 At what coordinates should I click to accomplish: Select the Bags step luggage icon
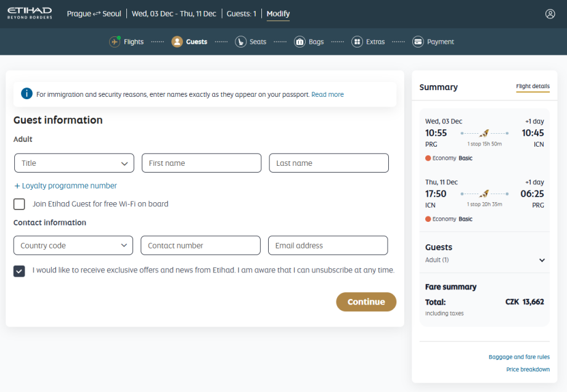[x=300, y=42]
